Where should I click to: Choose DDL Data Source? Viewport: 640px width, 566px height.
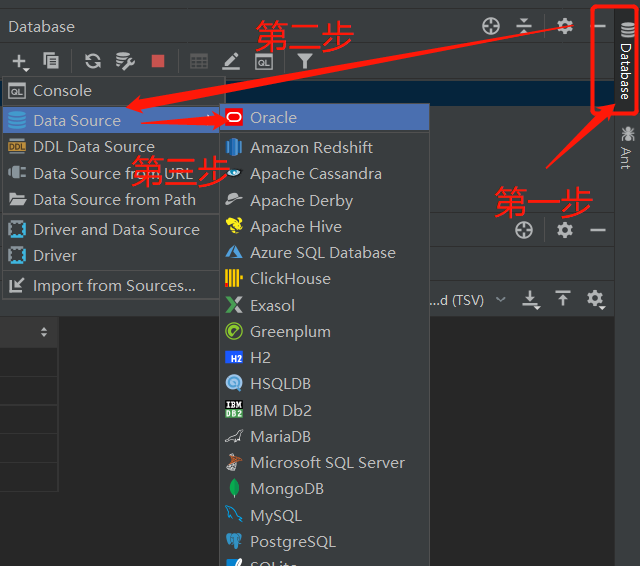[111, 147]
